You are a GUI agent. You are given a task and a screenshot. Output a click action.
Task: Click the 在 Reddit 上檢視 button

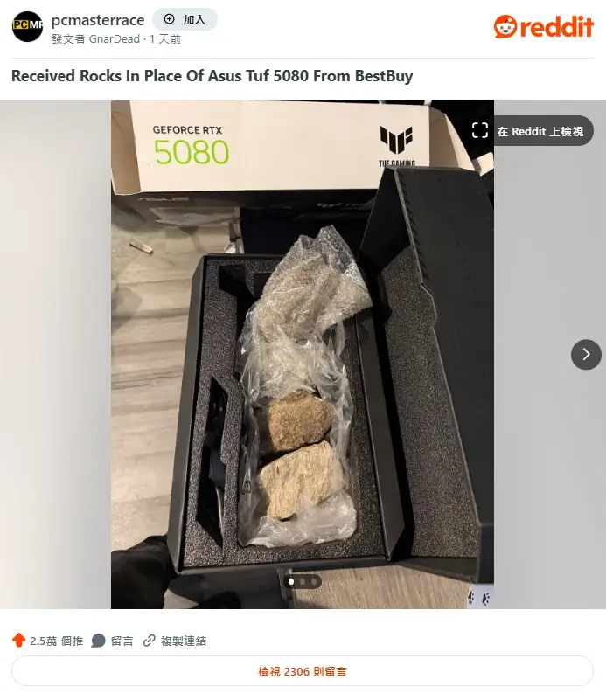(533, 131)
